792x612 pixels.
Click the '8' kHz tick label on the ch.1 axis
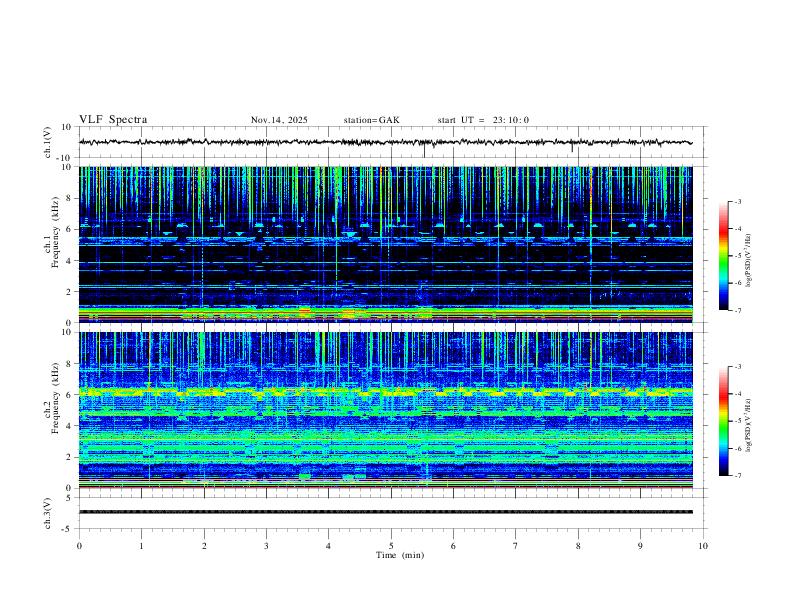tap(70, 198)
